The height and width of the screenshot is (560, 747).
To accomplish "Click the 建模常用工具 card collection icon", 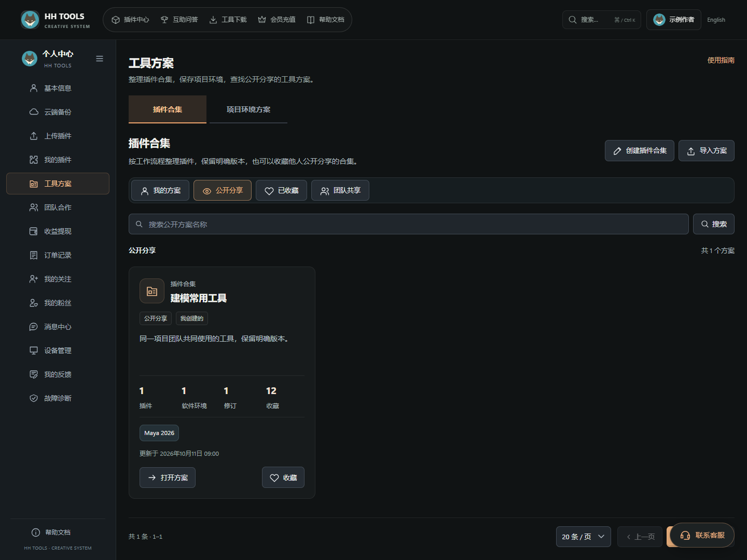I will pos(152,291).
